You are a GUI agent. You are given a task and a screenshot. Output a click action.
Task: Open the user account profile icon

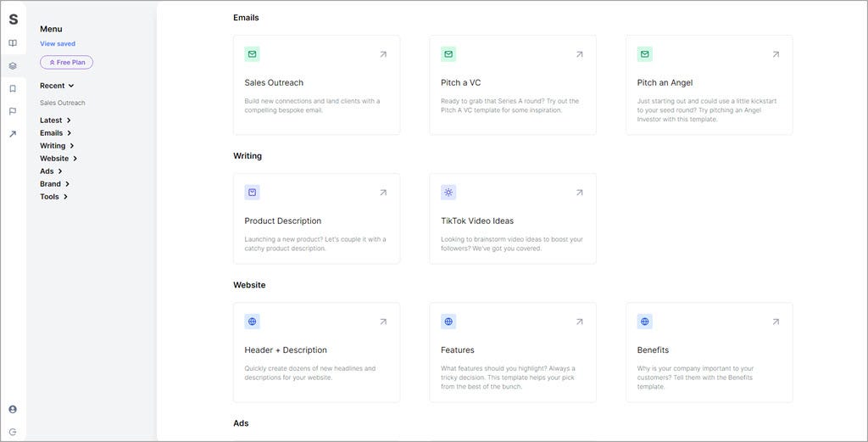(x=13, y=409)
